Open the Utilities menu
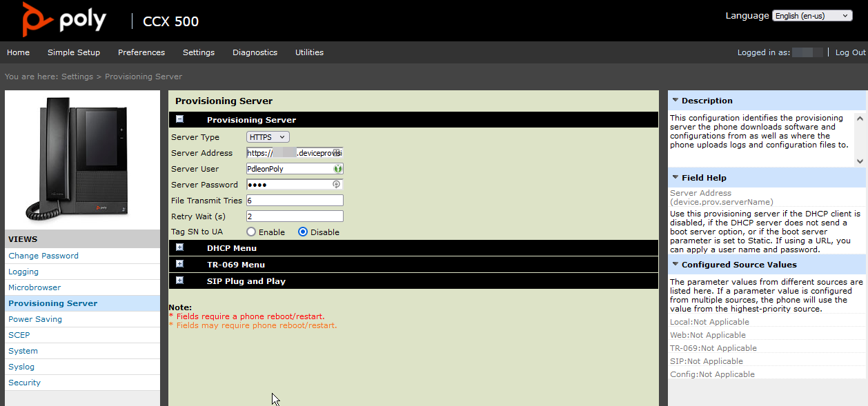 tap(309, 52)
